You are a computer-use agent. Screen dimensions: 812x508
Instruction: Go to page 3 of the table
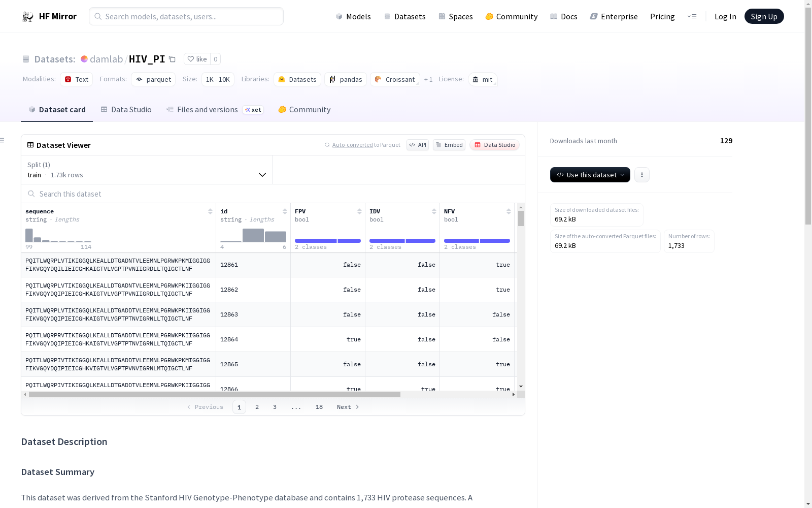click(275, 407)
